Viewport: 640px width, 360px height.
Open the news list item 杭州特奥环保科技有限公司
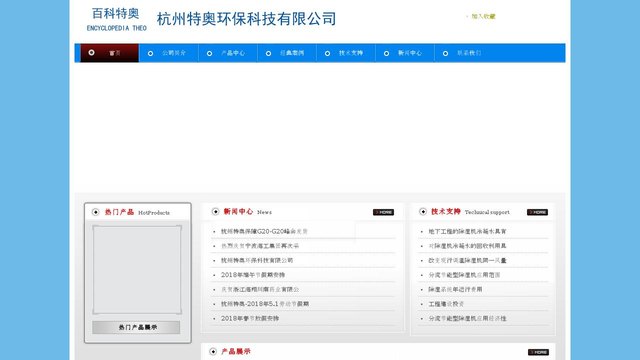[257, 260]
